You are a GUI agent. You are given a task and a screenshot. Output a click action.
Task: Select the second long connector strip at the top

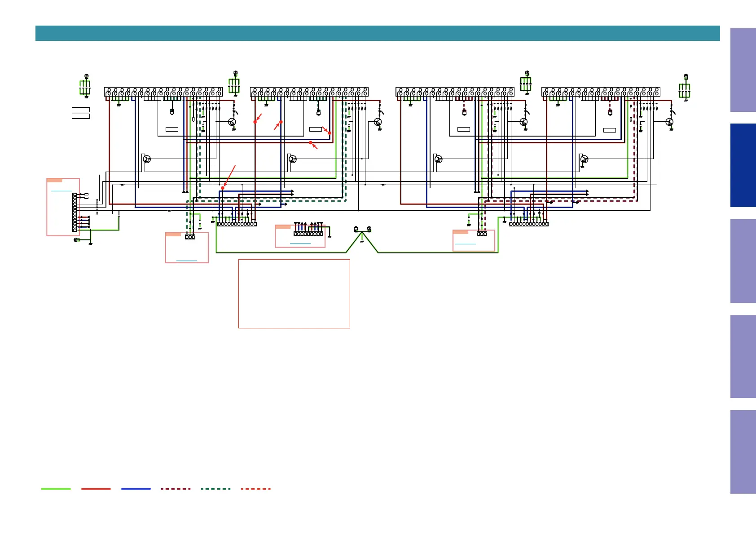309,92
